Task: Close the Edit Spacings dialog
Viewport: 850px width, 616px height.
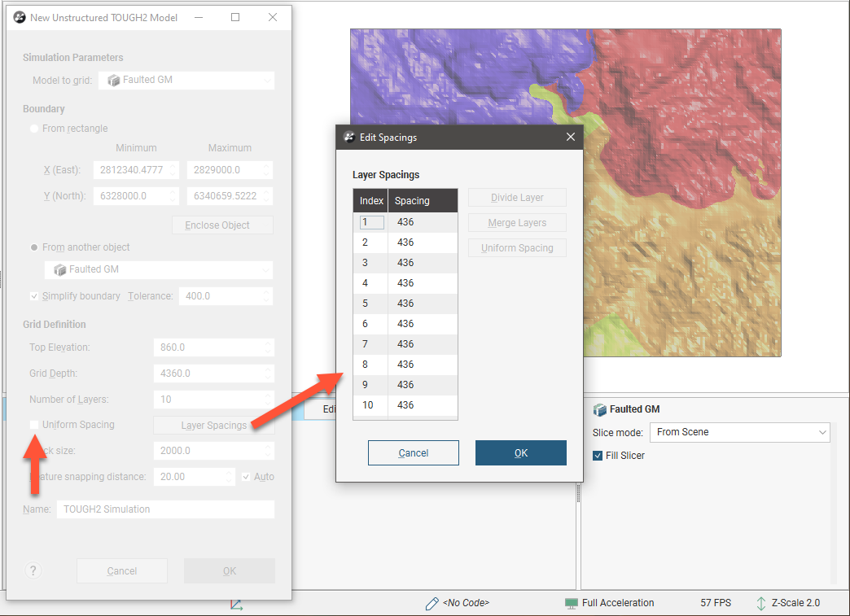Action: tap(570, 138)
